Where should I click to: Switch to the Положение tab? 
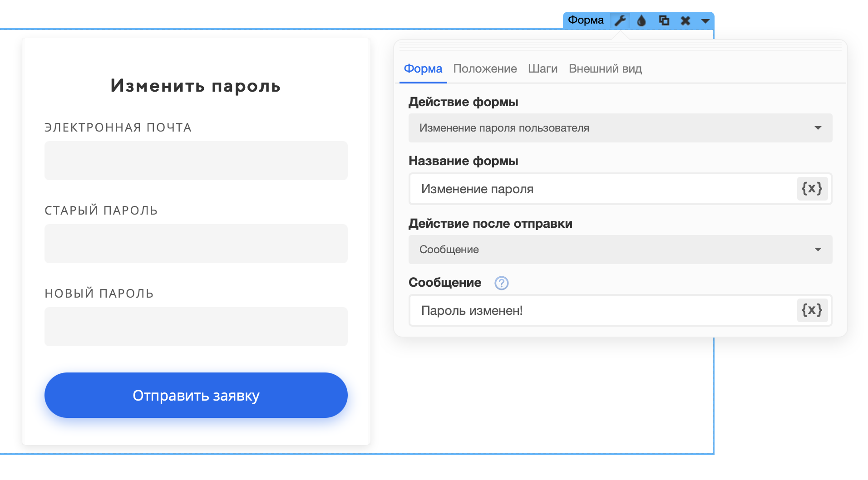[485, 69]
